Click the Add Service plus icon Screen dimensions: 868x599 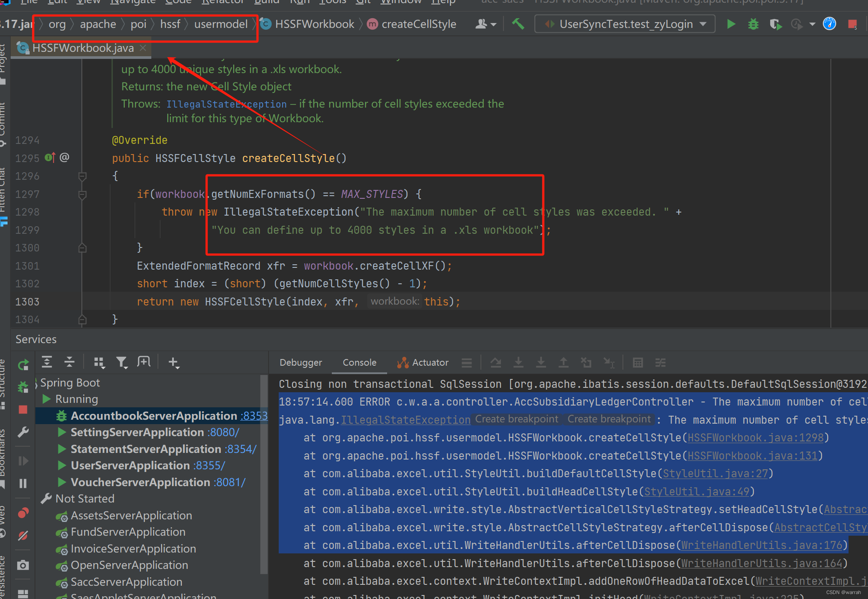173,363
